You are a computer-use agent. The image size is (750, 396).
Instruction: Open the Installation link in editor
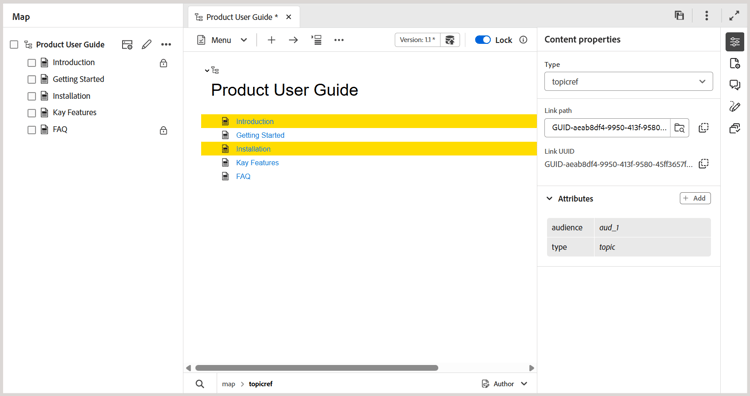(253, 149)
